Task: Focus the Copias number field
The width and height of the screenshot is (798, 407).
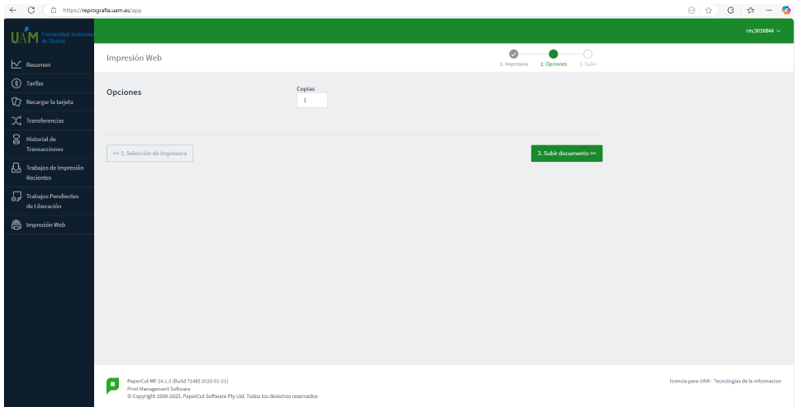Action: 312,100
